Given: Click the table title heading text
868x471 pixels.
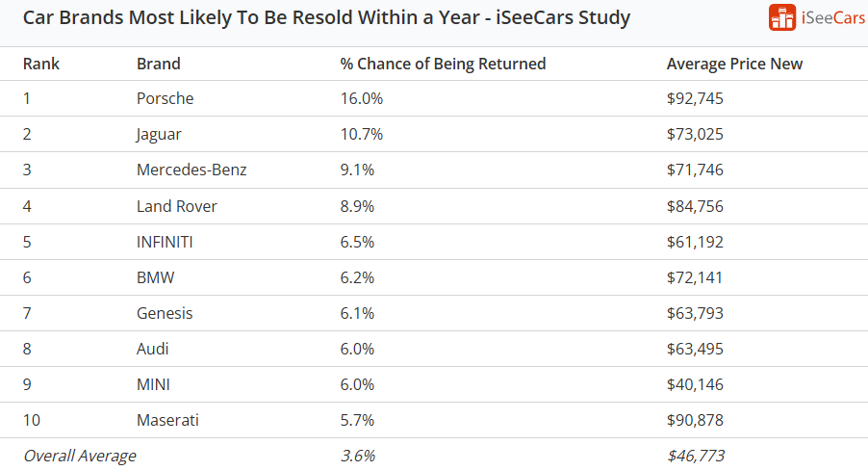Looking at the screenshot, I should coord(326,17).
